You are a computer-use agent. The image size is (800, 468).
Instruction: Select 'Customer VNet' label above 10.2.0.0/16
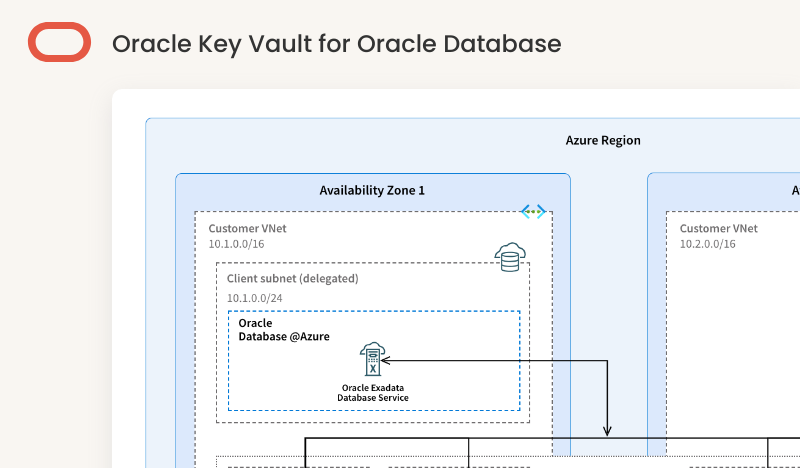coord(719,228)
